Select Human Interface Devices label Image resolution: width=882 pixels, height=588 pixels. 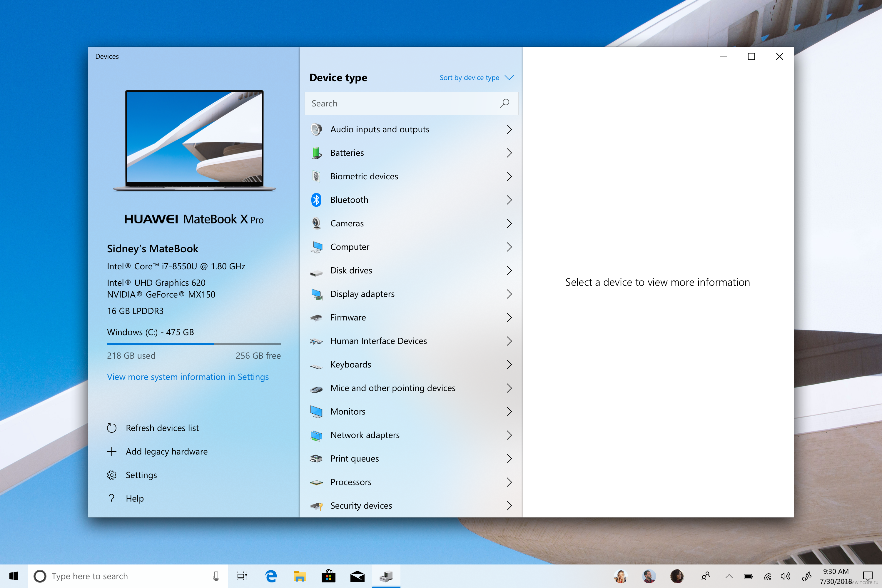point(378,341)
